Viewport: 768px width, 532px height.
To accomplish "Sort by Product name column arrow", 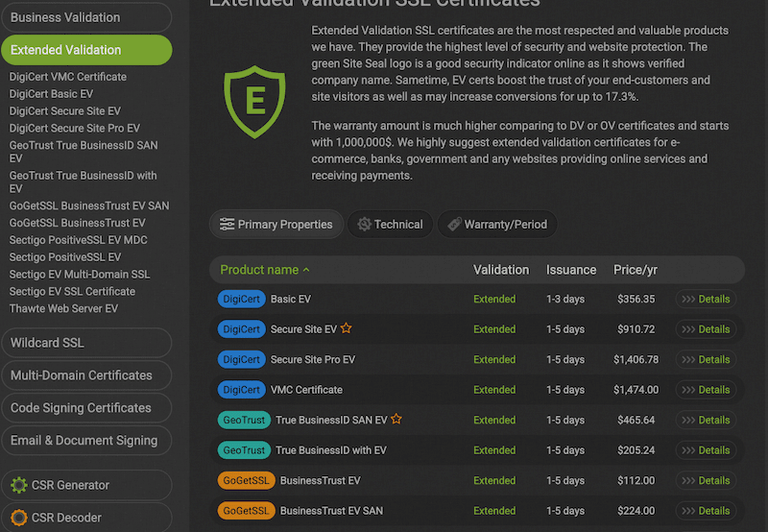I will coord(306,270).
